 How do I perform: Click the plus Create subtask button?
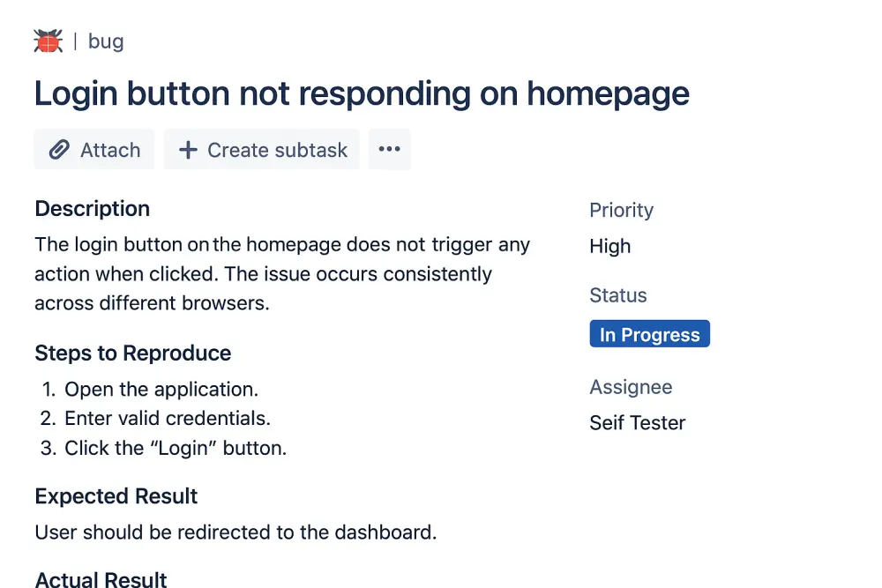pyautogui.click(x=262, y=150)
